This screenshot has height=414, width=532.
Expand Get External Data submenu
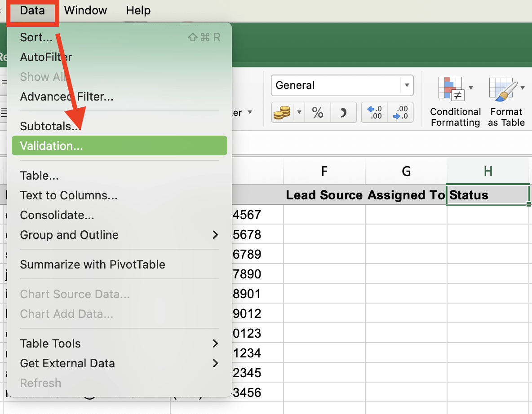120,363
